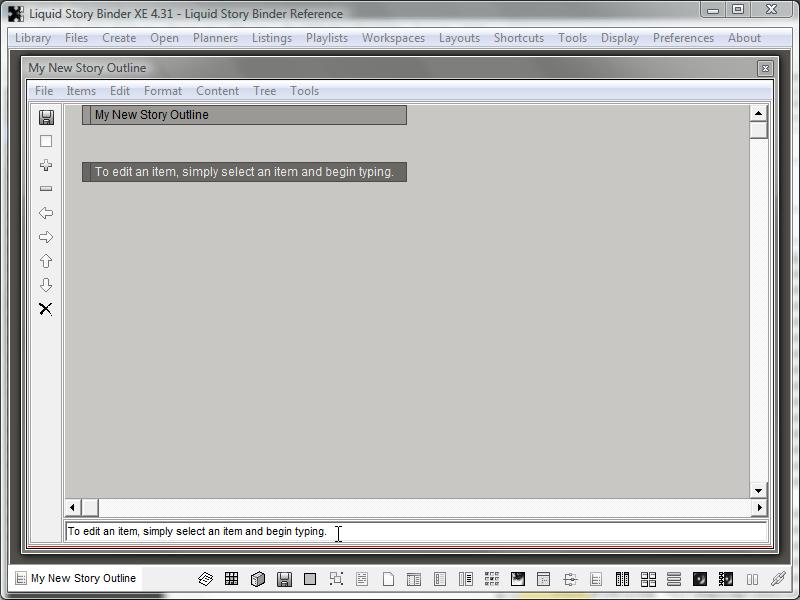Click the item text edit field at the bottom
Viewport: 800px width, 600px height.
(416, 532)
